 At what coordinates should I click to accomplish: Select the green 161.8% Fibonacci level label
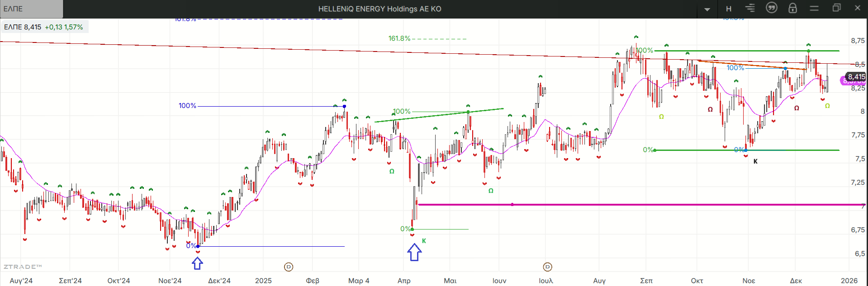[x=399, y=38]
